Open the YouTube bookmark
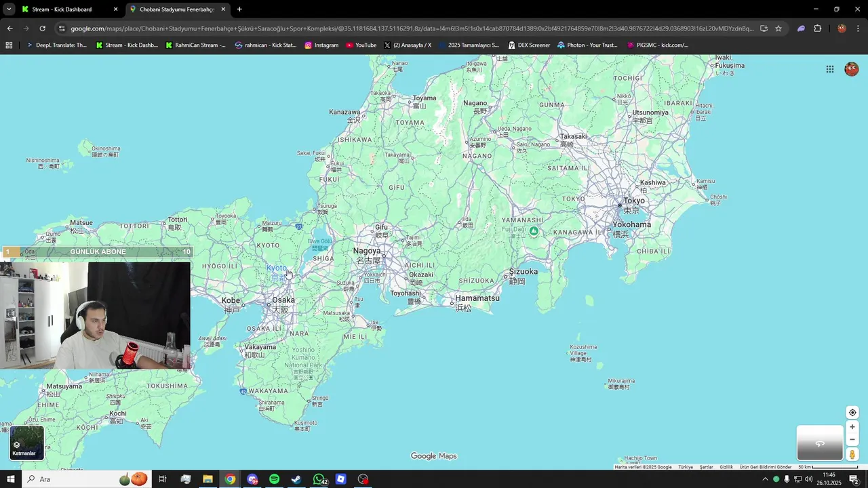The image size is (868, 488). 361,45
